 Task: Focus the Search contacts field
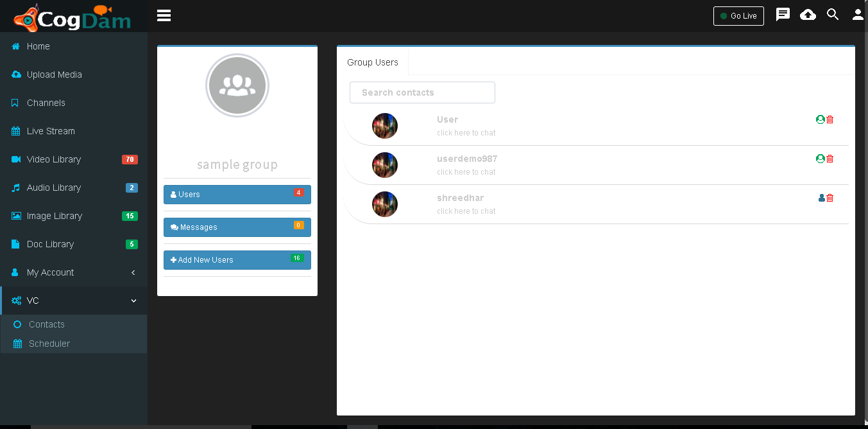(x=422, y=92)
